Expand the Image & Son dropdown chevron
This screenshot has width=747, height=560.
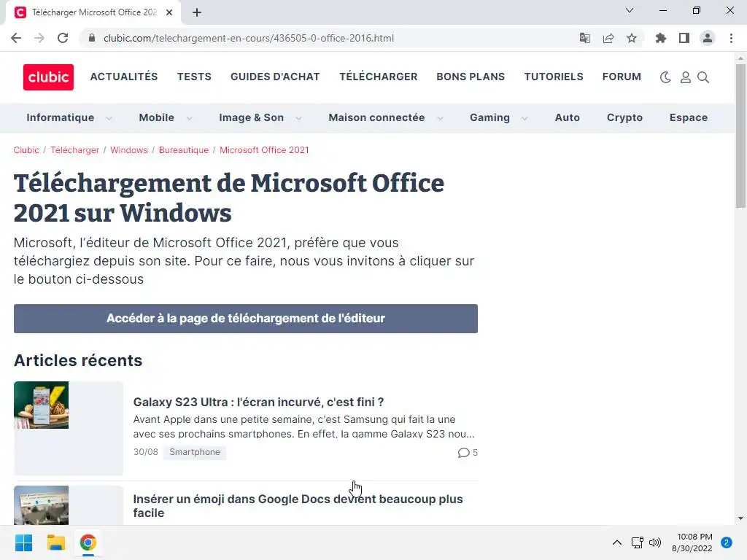pos(298,118)
